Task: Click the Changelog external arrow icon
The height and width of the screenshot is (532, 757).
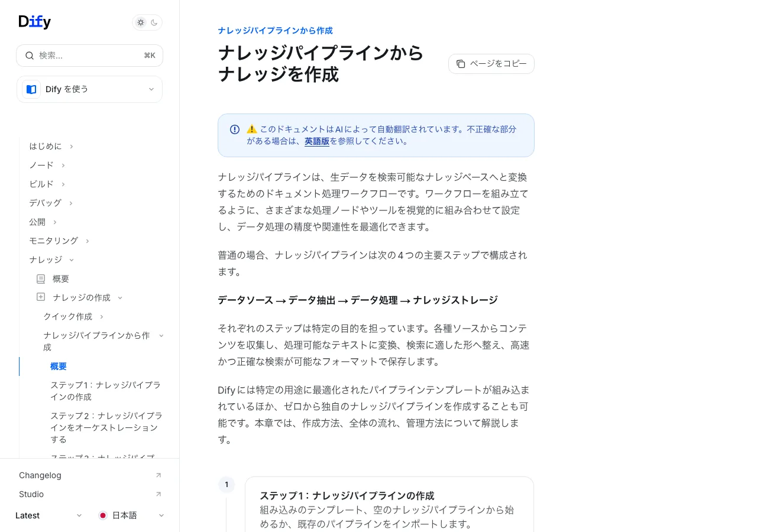Action: click(x=158, y=475)
